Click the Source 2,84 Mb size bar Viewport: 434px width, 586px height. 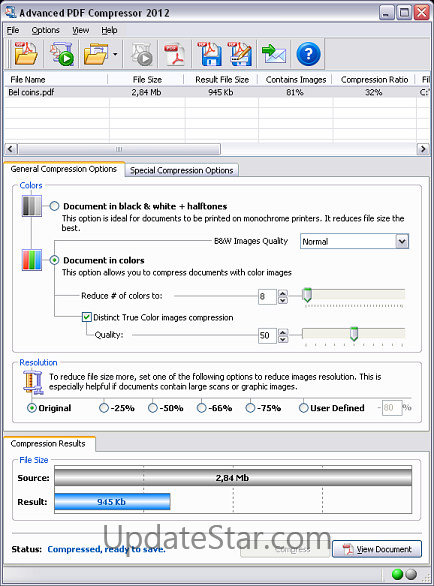pos(233,478)
